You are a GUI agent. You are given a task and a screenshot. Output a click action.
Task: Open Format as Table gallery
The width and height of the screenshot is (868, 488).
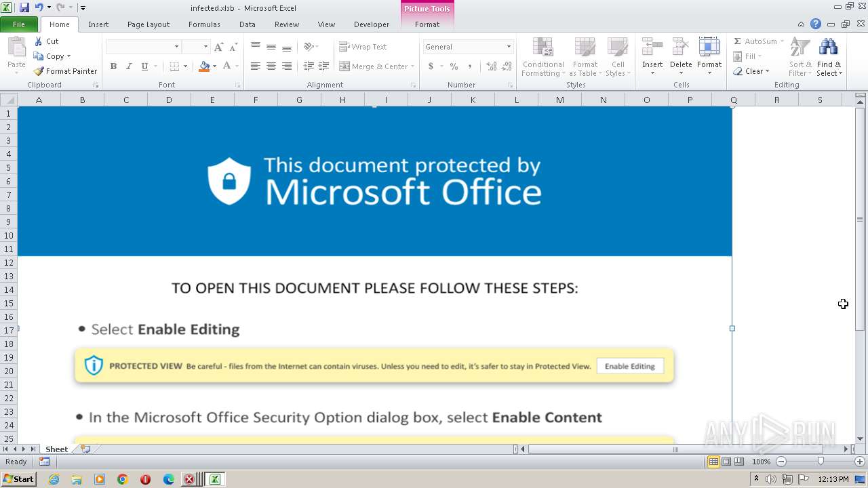[585, 57]
